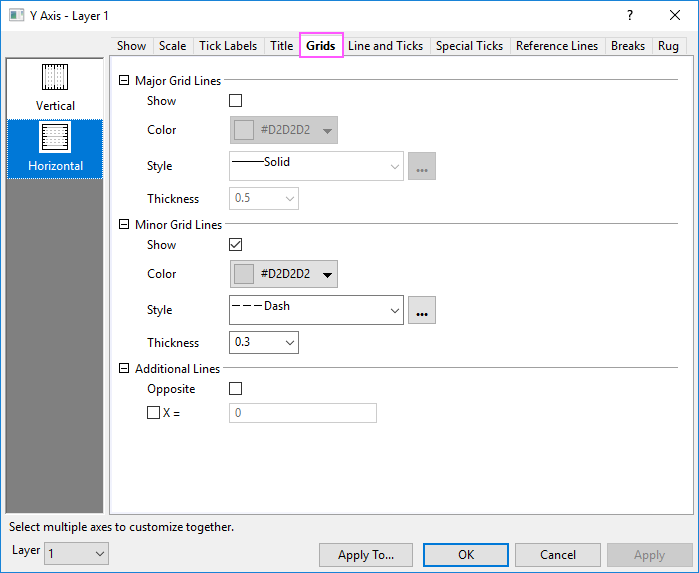
Task: Uncheck Show for minor grid lines
Action: [236, 245]
